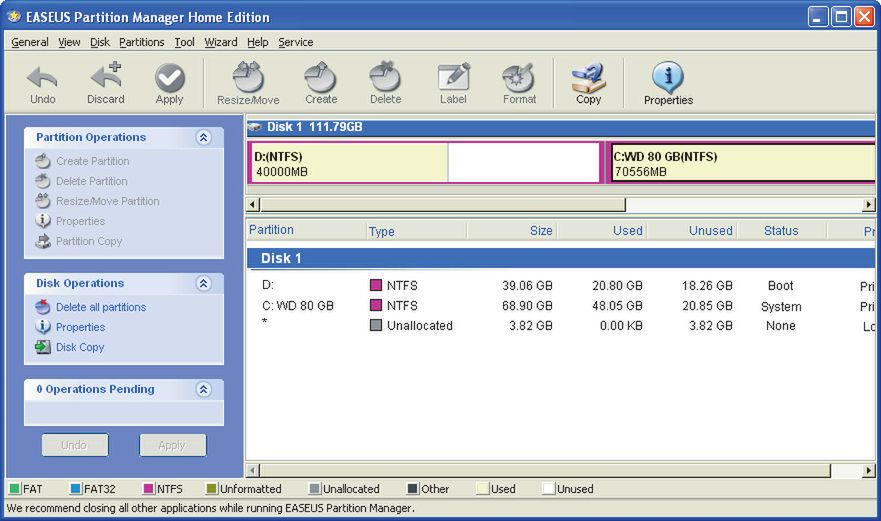
Task: Click the gray Unallocated swatch in list row
Action: (x=376, y=325)
